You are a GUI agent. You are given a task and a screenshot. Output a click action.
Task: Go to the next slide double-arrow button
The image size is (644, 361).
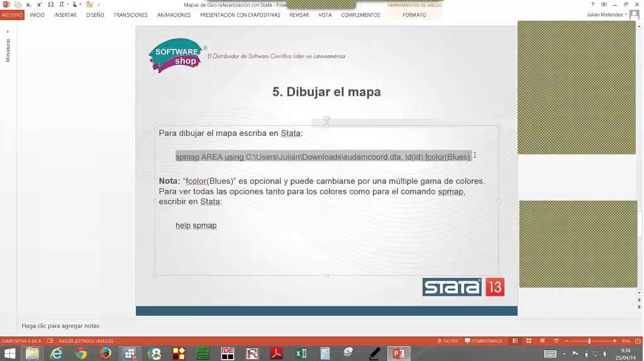639,307
